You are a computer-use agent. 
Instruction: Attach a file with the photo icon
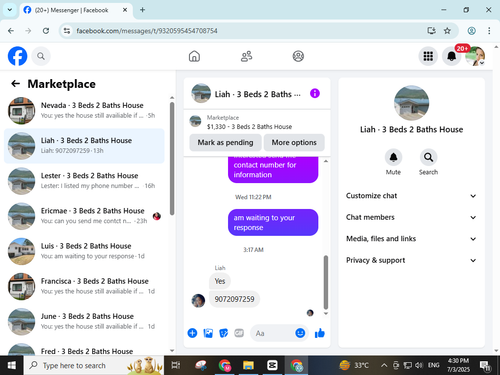208,333
